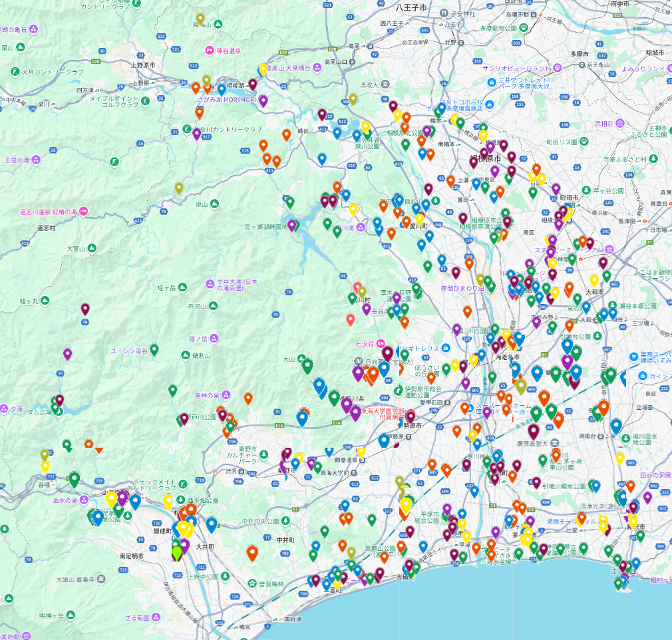Open the 塔ノ岳 purple icon
Viewport: 672px width, 640px height.
(214, 339)
